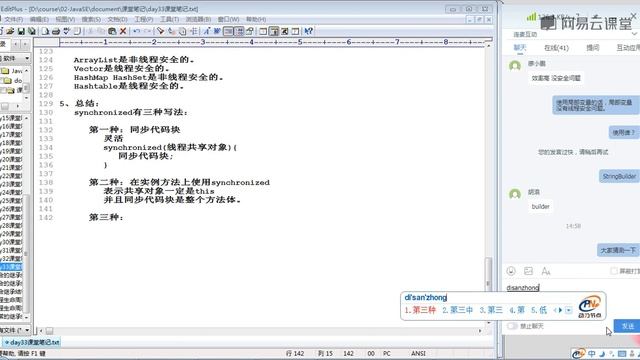Switch to the 提问 tab in chat panel
640x360 pixels.
pyautogui.click(x=593, y=48)
